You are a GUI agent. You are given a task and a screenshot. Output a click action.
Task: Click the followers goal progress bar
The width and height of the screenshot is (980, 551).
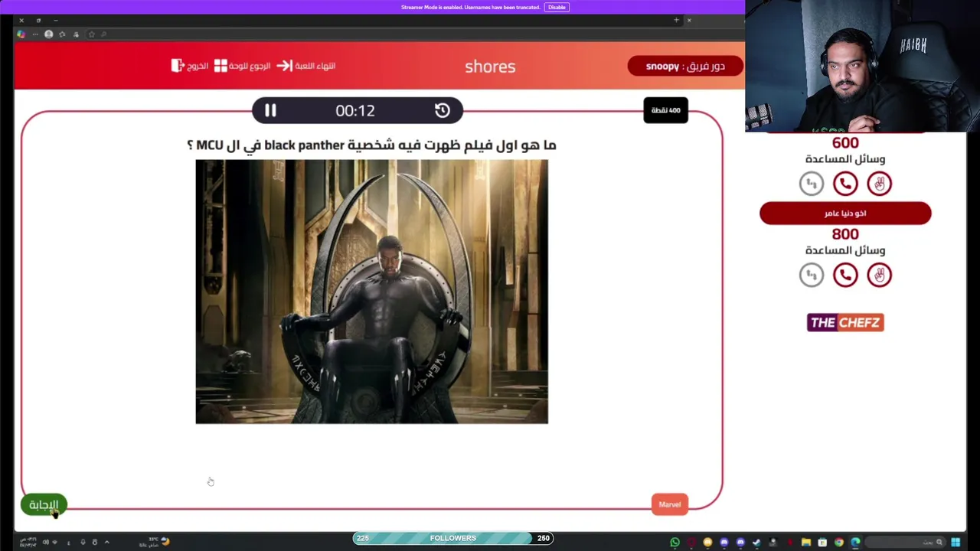pyautogui.click(x=452, y=538)
